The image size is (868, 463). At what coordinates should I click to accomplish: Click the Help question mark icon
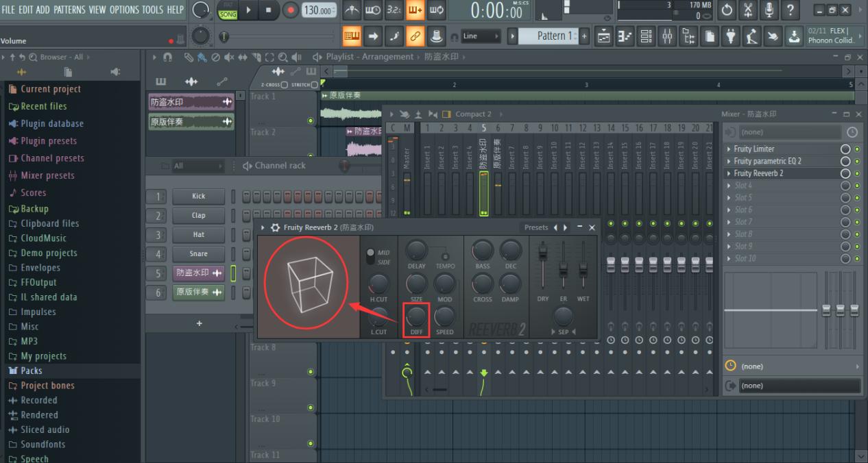pos(790,10)
